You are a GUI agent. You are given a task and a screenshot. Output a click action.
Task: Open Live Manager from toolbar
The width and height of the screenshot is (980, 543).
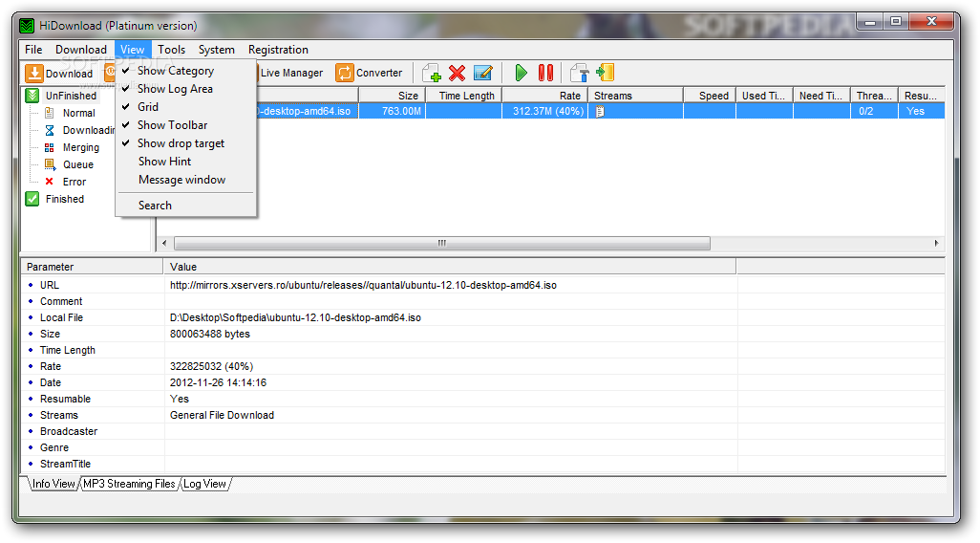tap(290, 73)
